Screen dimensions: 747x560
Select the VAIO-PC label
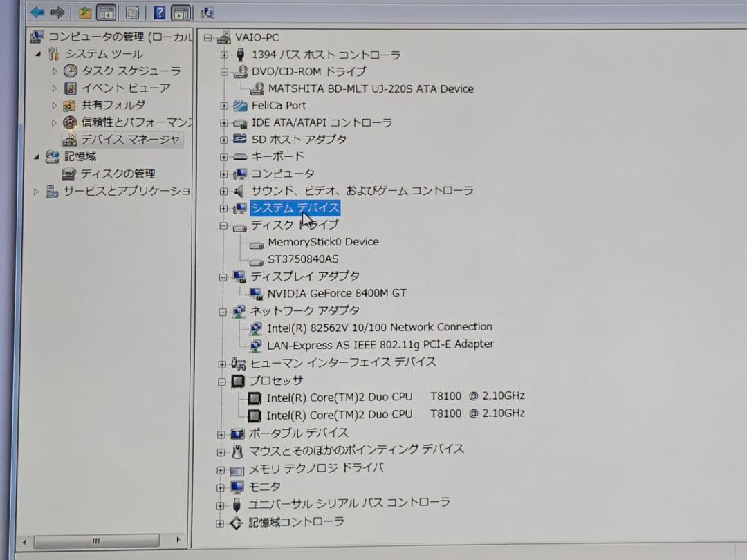coord(257,37)
